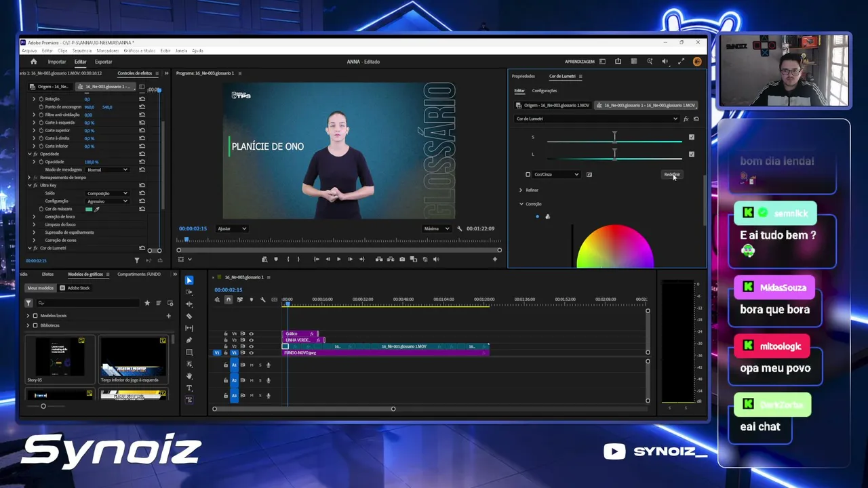868x488 pixels.
Task: Open the Saída dropdown set to Composição
Action: pyautogui.click(x=107, y=193)
